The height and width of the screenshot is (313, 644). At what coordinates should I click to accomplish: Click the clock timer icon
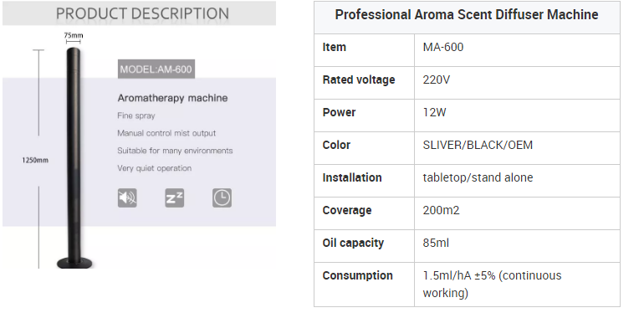(x=222, y=198)
